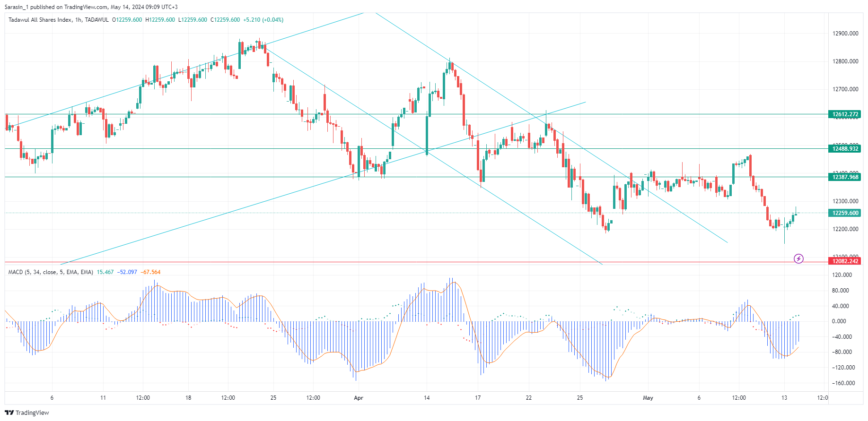868x421 pixels.
Task: Select the 12612.272 price line label
Action: pyautogui.click(x=845, y=114)
